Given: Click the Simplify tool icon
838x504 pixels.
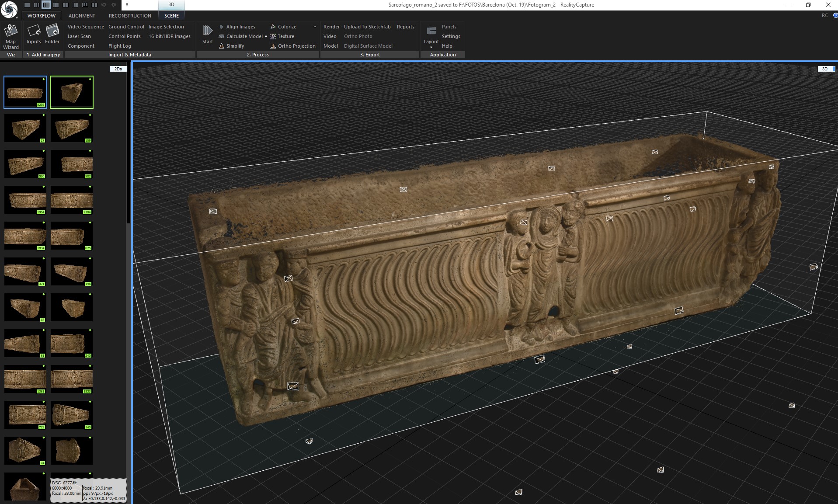Looking at the screenshot, I should click(x=222, y=46).
